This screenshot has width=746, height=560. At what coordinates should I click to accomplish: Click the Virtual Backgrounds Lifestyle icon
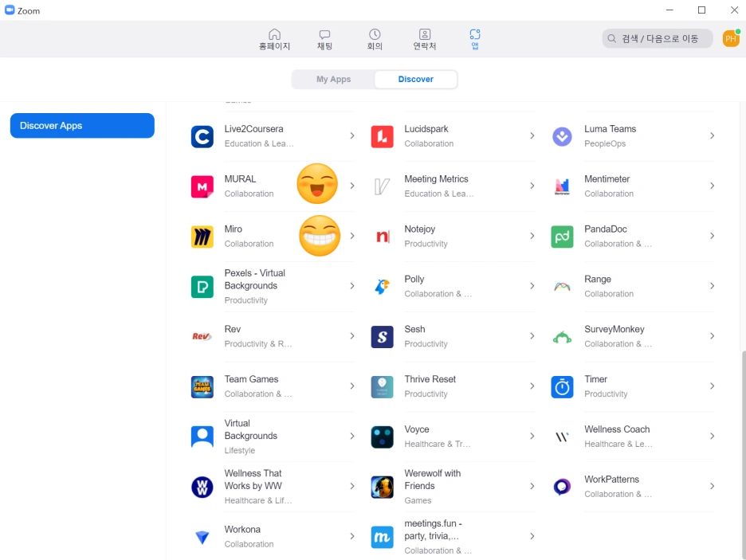point(202,437)
